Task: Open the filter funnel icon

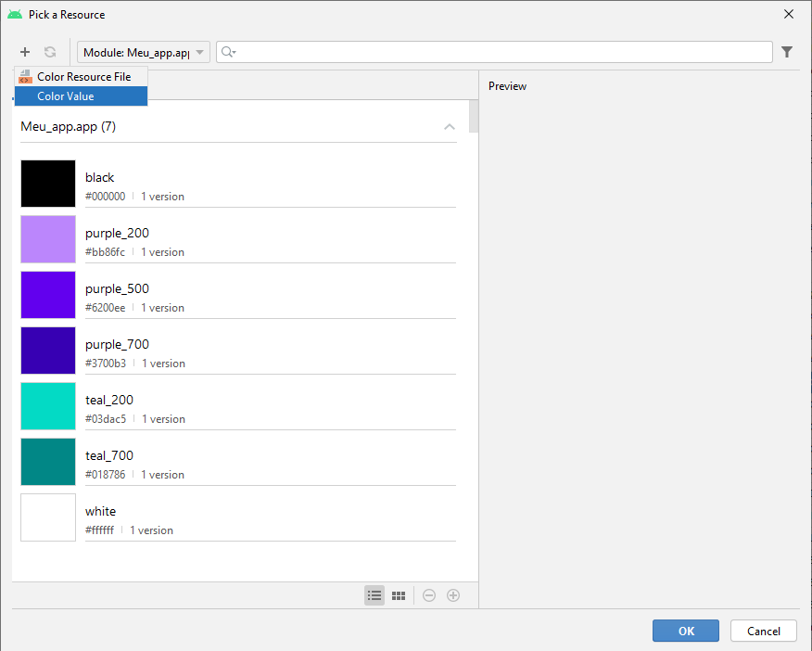Action: click(x=787, y=52)
